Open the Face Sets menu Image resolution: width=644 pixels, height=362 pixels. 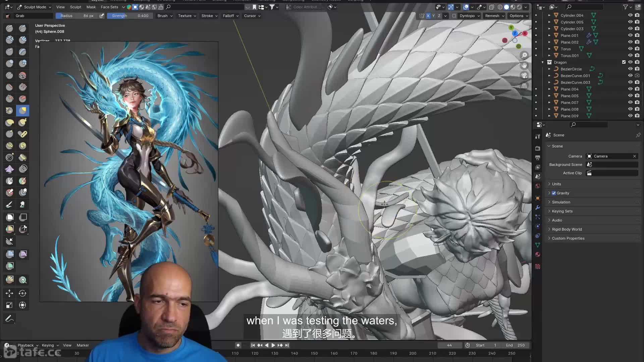(109, 7)
